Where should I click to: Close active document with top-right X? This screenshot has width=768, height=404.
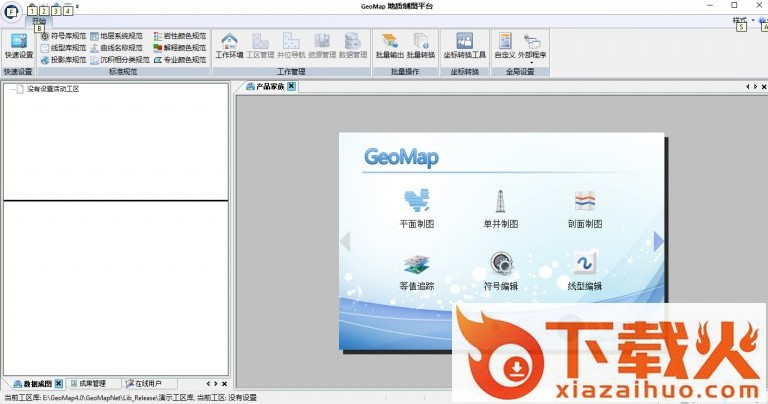pos(764,87)
